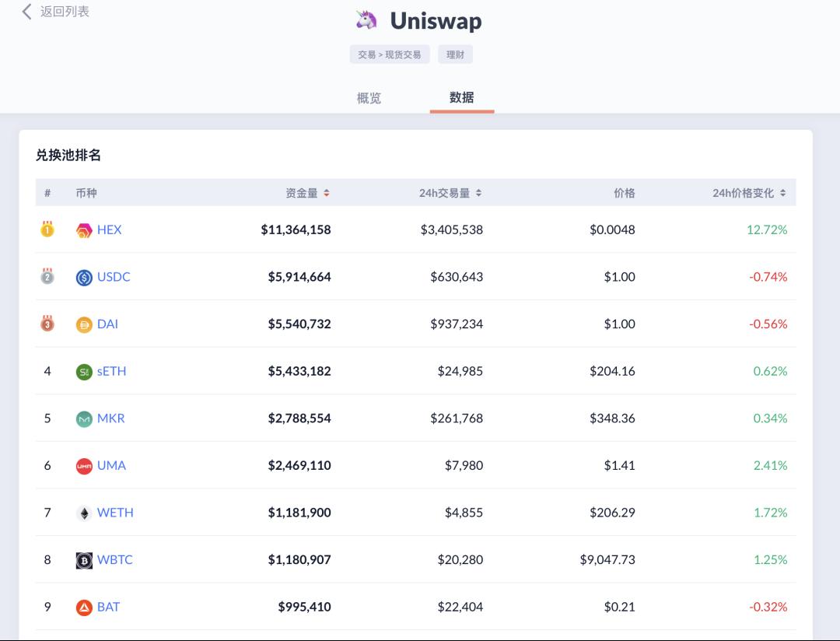
Task: Click the 资金量 column header label
Action: pos(302,193)
